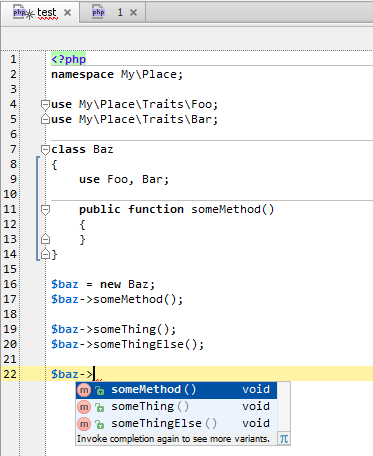Collapse the use statements fold at line 4
The height and width of the screenshot is (456, 373).
tap(45, 105)
